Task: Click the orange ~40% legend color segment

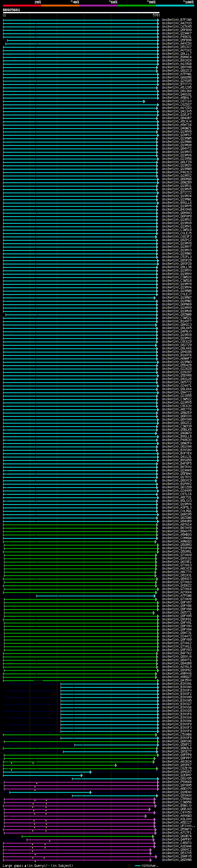Action: point(60,6)
